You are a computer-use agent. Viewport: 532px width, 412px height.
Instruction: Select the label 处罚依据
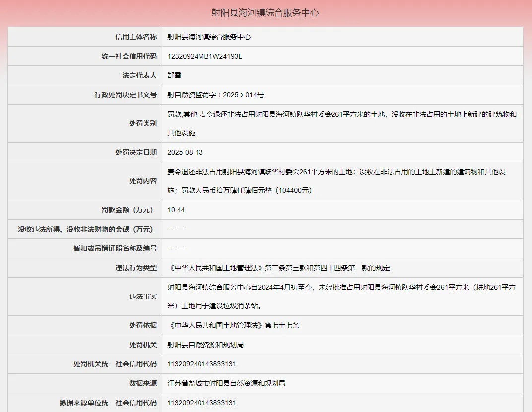click(143, 326)
